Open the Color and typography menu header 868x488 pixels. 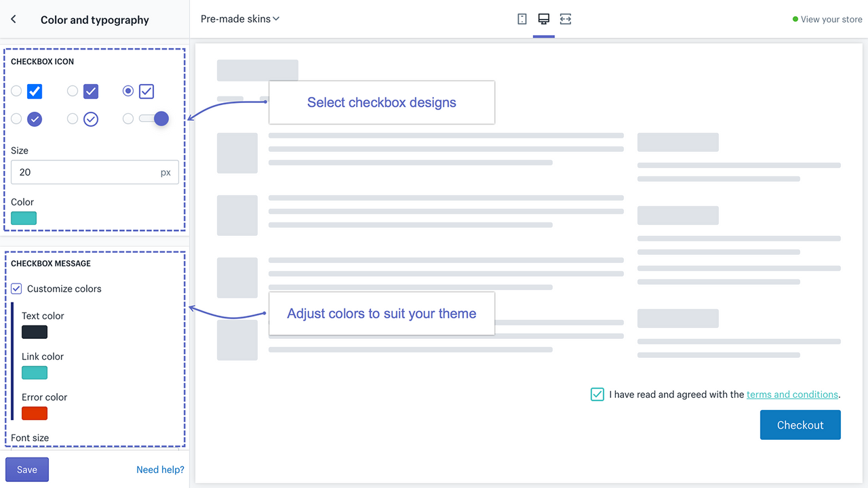94,20
